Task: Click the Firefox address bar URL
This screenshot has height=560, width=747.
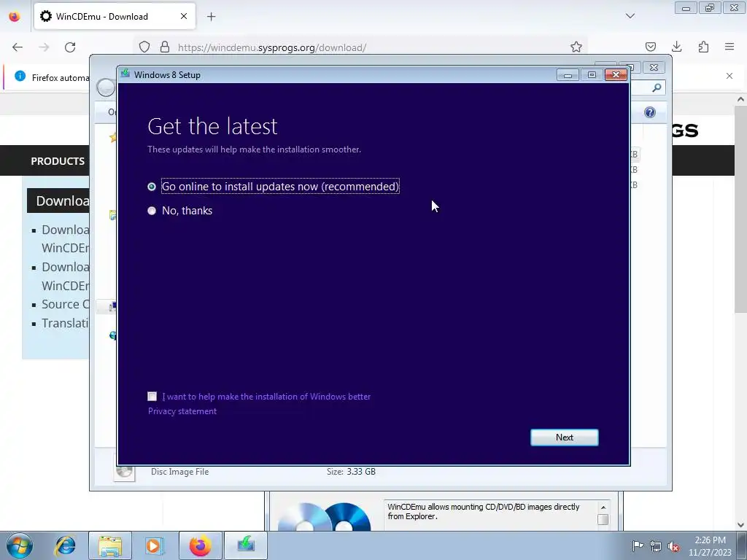Action: [x=272, y=47]
